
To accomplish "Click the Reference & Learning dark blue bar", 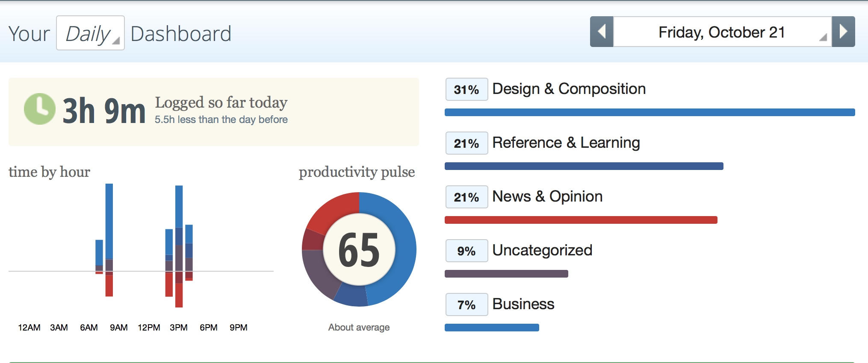I will [x=584, y=166].
